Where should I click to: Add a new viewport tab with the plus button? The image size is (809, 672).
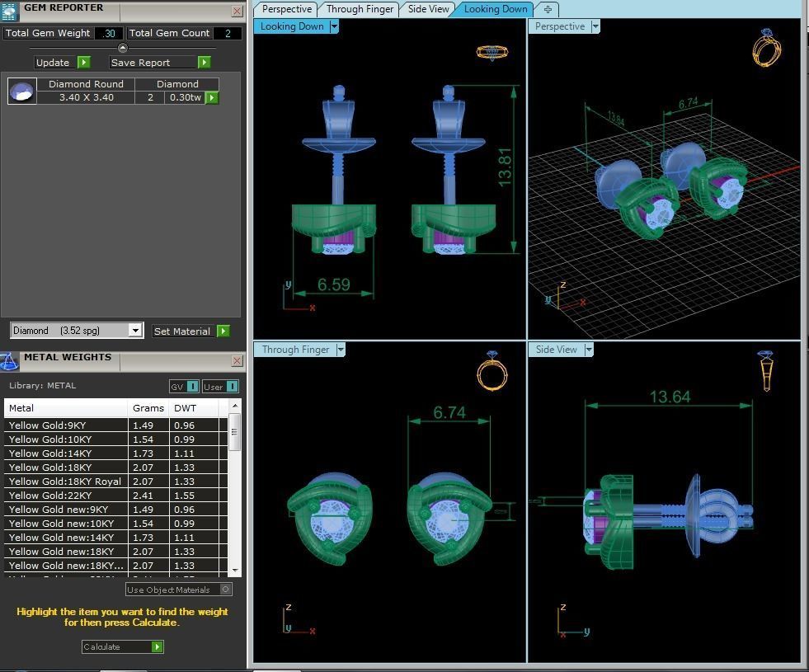pos(548,9)
